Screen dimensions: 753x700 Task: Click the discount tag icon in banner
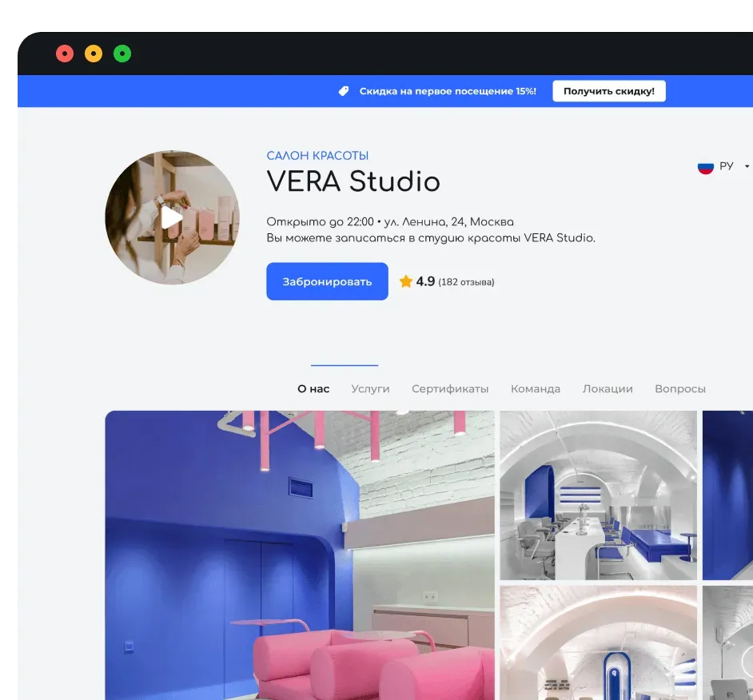click(344, 92)
